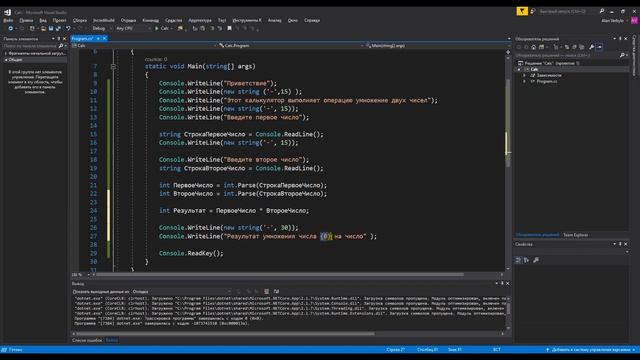Toggle Word Wrap icon in Output panel
The height and width of the screenshot is (360, 640).
[x=276, y=291]
